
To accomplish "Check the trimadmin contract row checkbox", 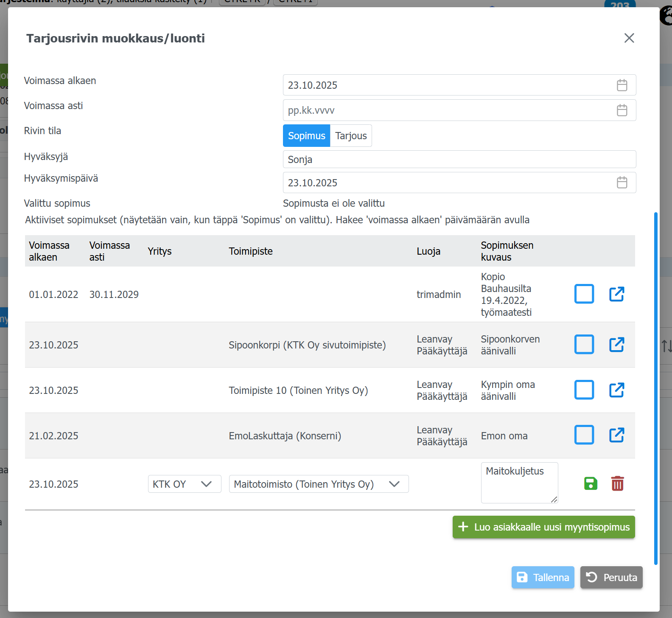I will click(x=584, y=294).
